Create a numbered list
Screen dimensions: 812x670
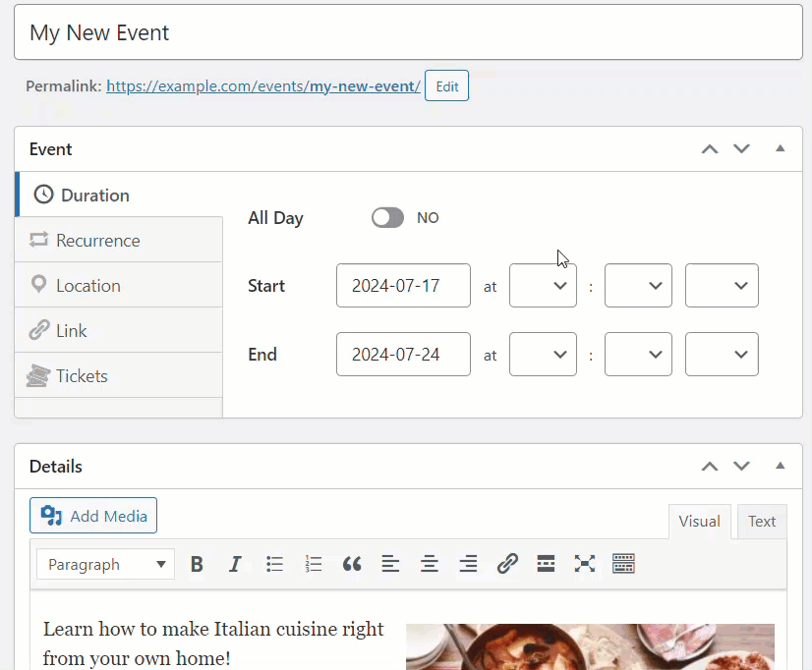pos(313,564)
